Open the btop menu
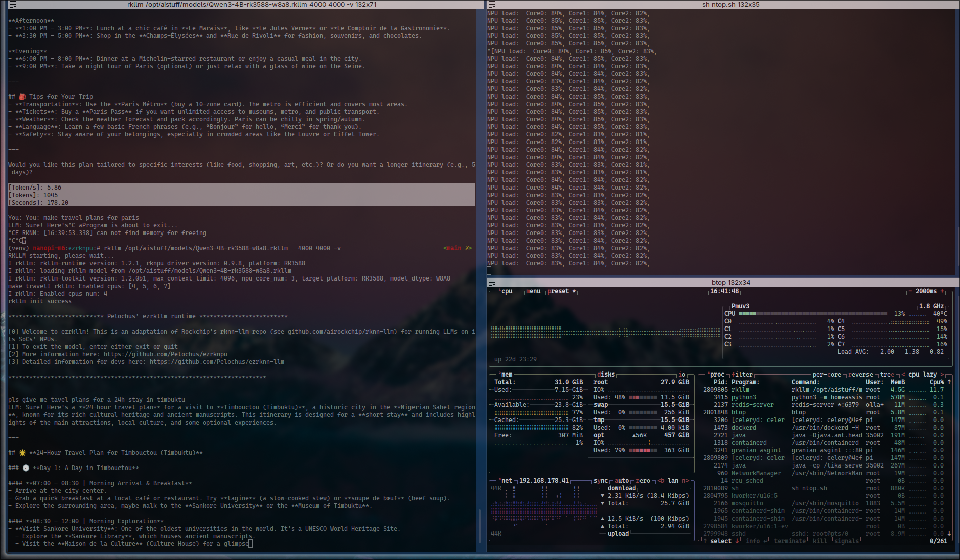The height and width of the screenshot is (560, 960). point(533,291)
